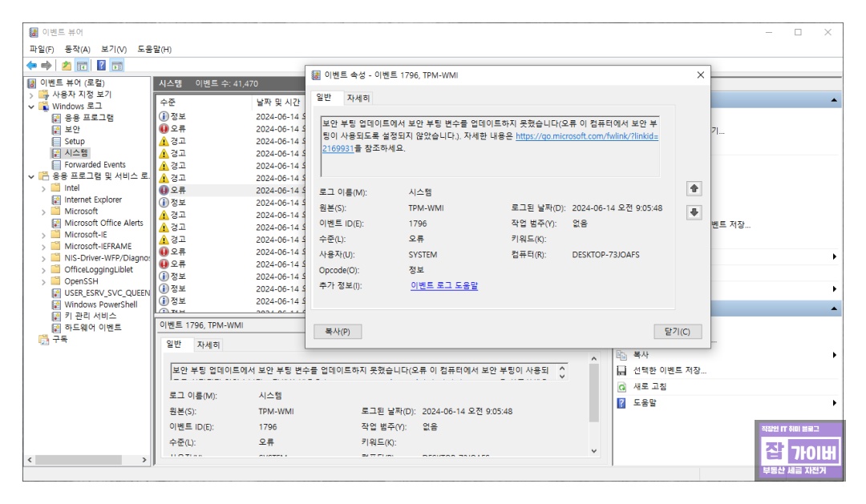Toggle the console tree visibility icon
The image size is (866, 504).
pyautogui.click(x=82, y=65)
